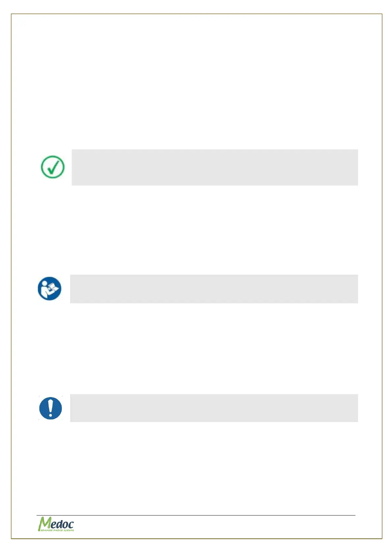The image size is (392, 554).
Task: Select the gray box beside the exclamation icon
Action: [214, 408]
